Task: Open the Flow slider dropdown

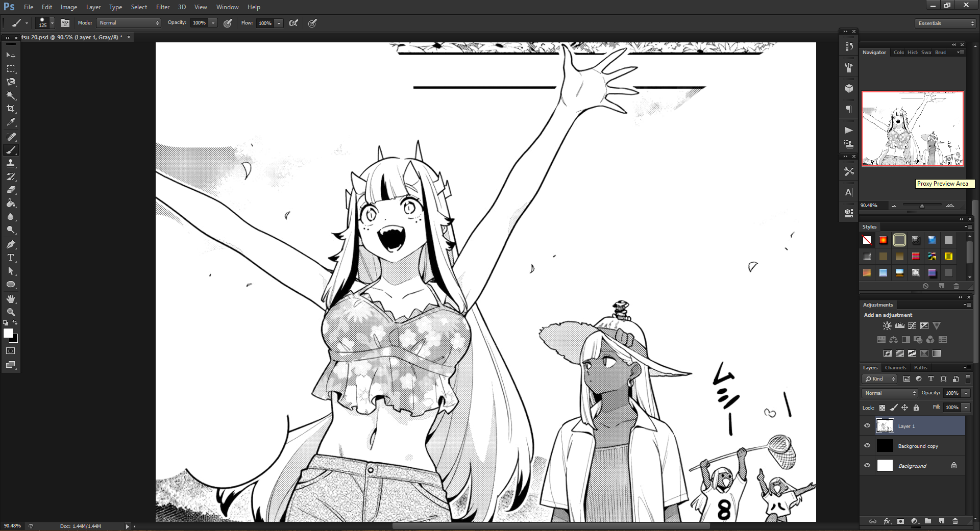Action: point(279,23)
